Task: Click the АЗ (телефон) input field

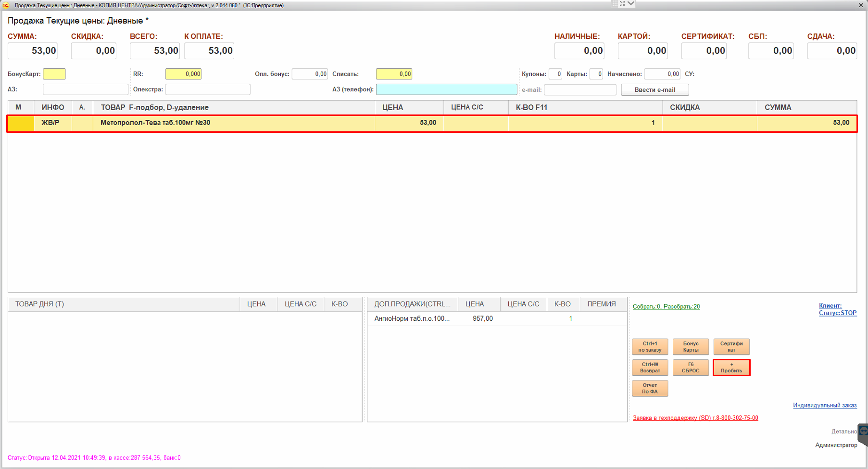Action: 446,89
